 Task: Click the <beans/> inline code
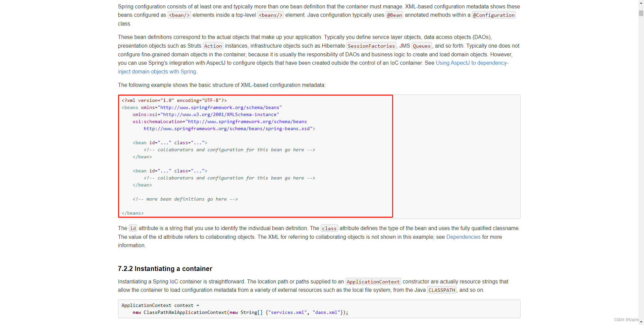click(271, 15)
